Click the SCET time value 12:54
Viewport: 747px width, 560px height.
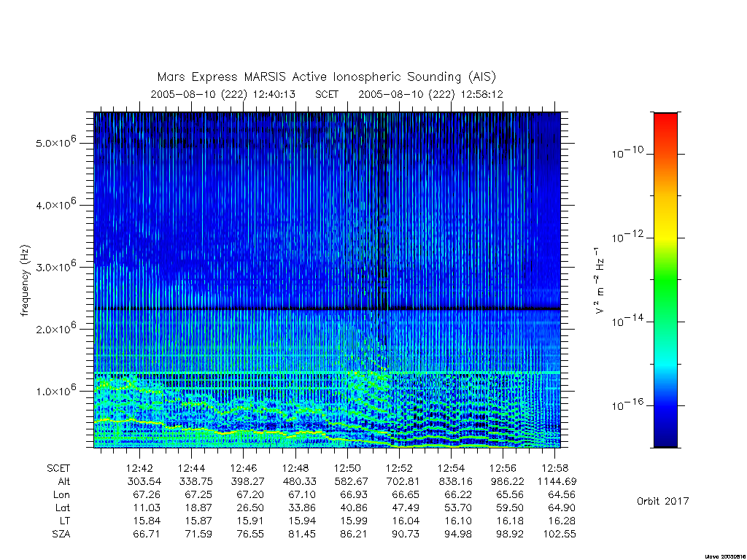pyautogui.click(x=451, y=468)
